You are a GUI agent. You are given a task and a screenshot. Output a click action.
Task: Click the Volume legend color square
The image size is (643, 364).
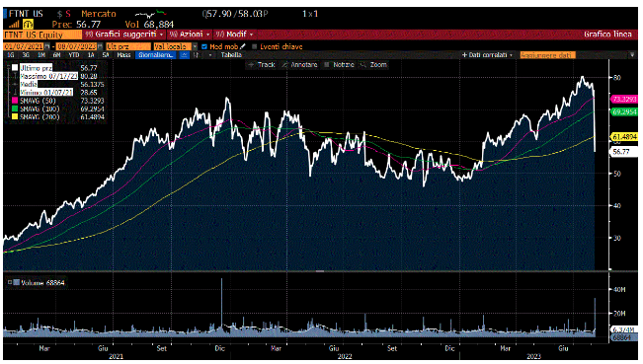(17, 282)
